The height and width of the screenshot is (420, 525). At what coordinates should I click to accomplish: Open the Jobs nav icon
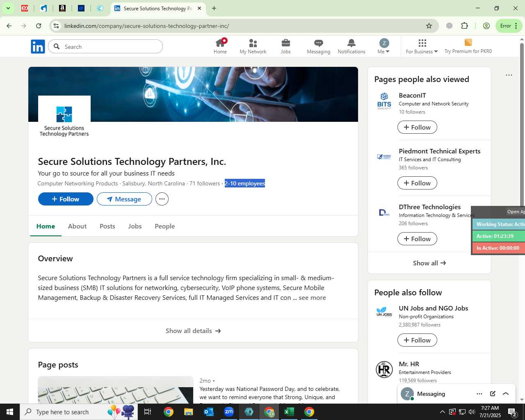coord(286,46)
